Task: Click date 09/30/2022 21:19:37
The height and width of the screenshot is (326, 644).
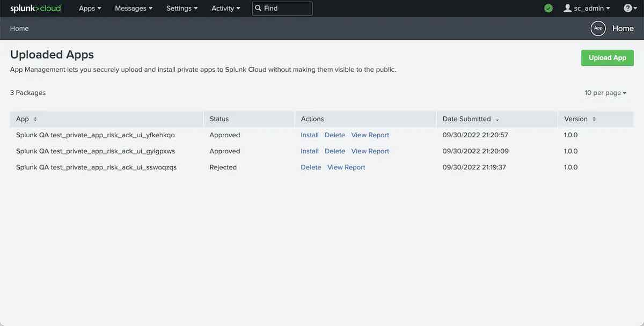Action: pos(474,167)
